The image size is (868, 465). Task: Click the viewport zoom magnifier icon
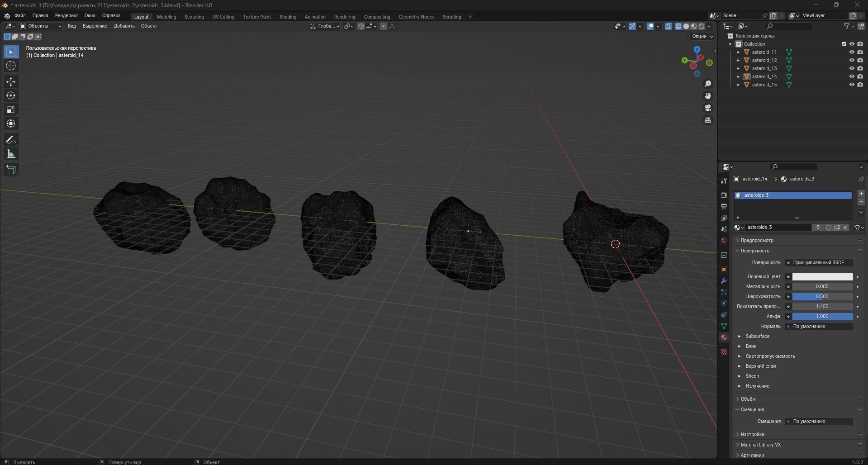(708, 84)
